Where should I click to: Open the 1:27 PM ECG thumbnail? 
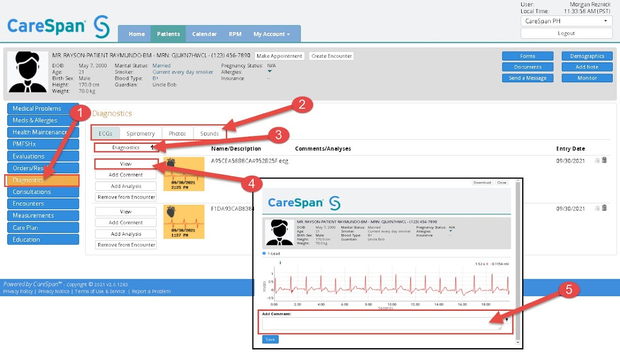tap(184, 222)
